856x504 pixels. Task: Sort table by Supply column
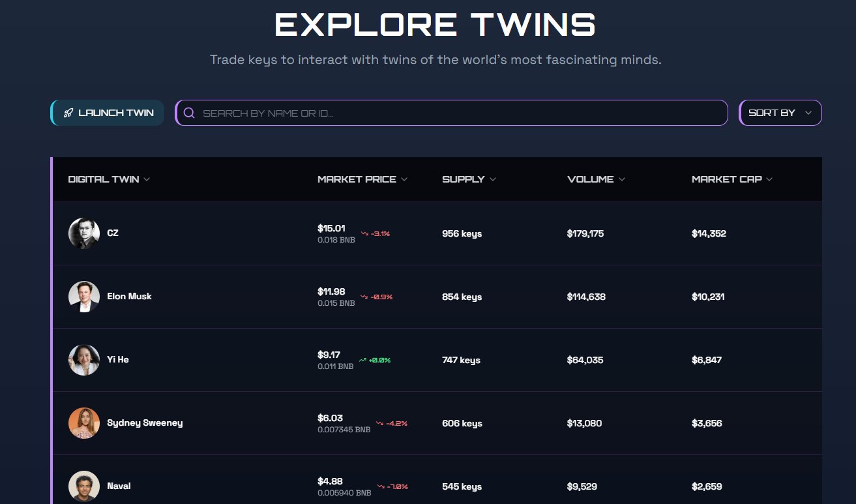[468, 179]
